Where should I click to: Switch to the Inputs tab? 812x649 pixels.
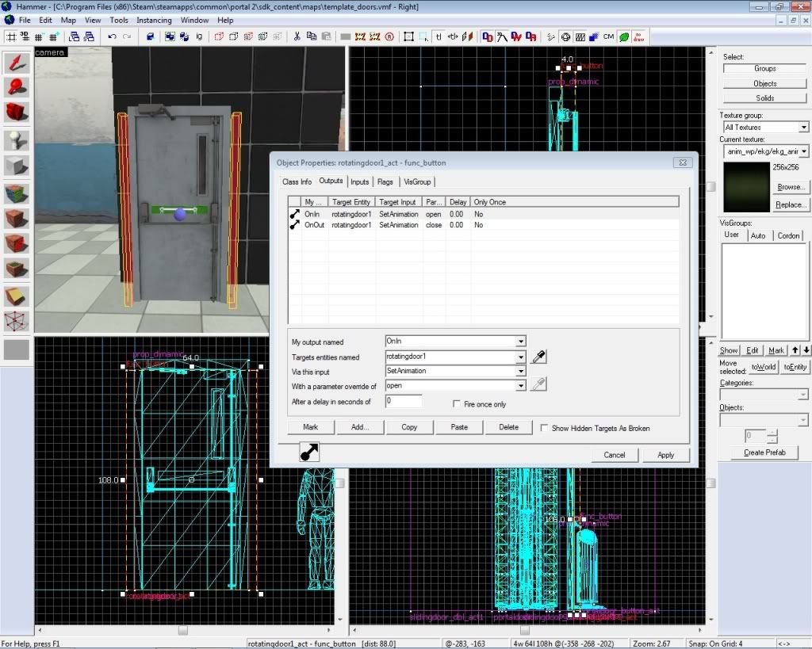pos(359,182)
